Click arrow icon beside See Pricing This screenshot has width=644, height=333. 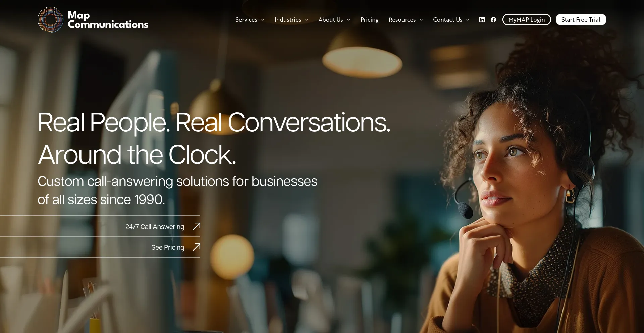[197, 247]
